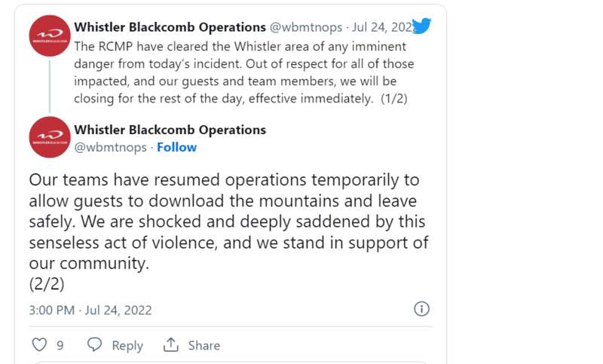
Task: Follow the @wbmtnops account
Action: click(x=176, y=147)
